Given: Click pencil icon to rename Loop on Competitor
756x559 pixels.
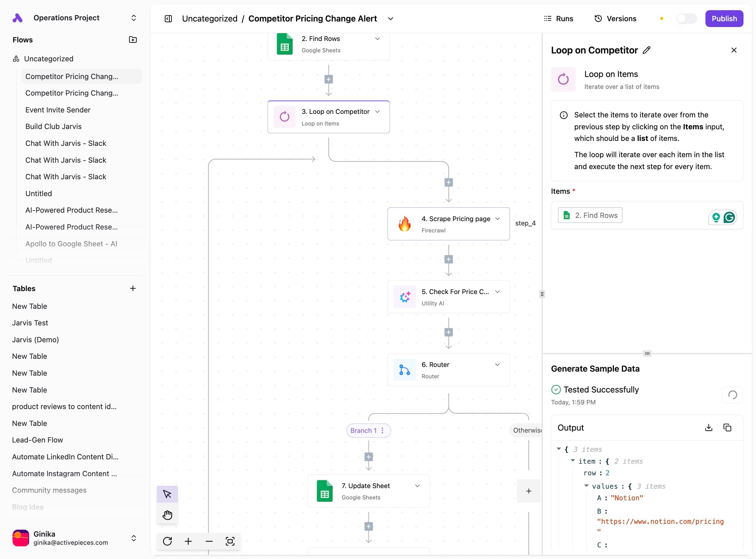Looking at the screenshot, I should [x=647, y=50].
